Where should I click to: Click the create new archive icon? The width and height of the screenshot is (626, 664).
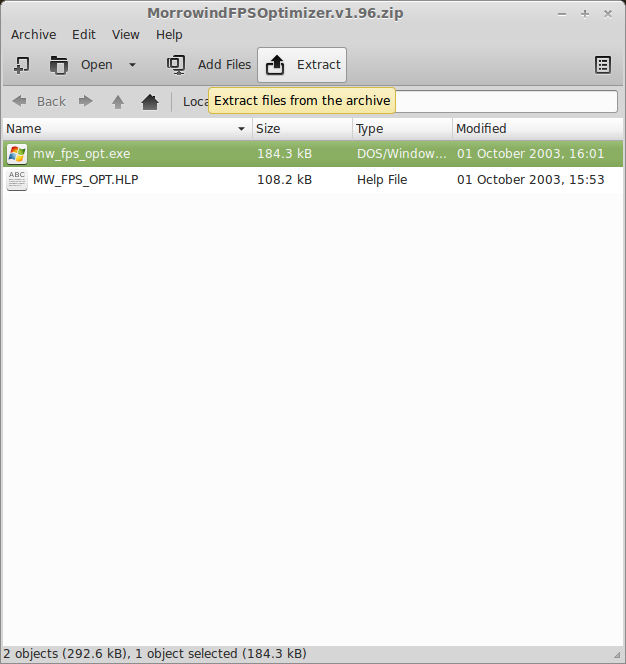22,65
